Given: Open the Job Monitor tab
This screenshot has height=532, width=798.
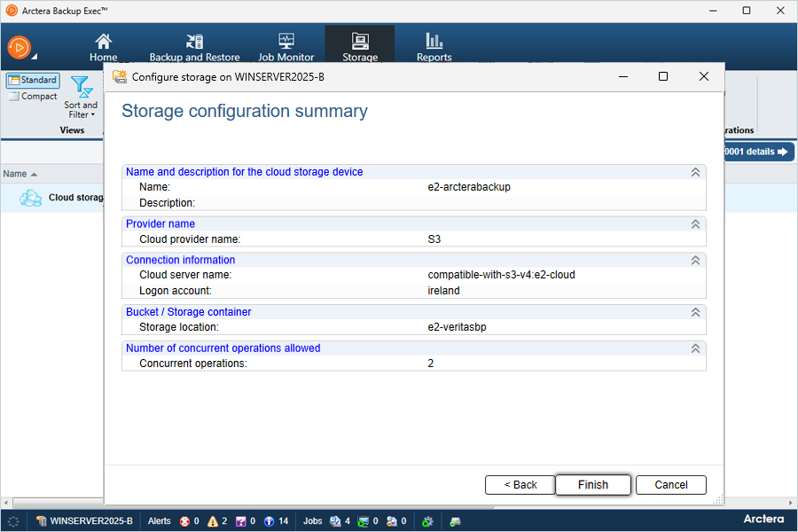Looking at the screenshot, I should tap(286, 48).
